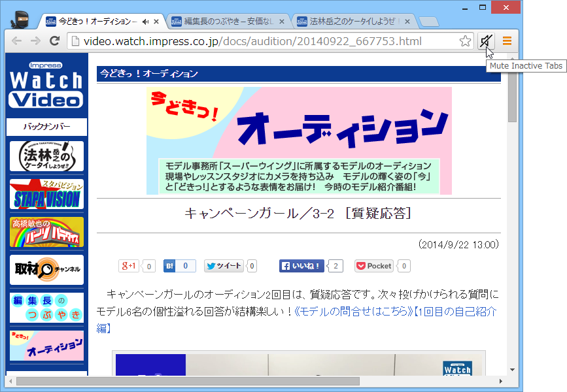
Task: Toggle the bookmark star in address bar
Action: (465, 41)
